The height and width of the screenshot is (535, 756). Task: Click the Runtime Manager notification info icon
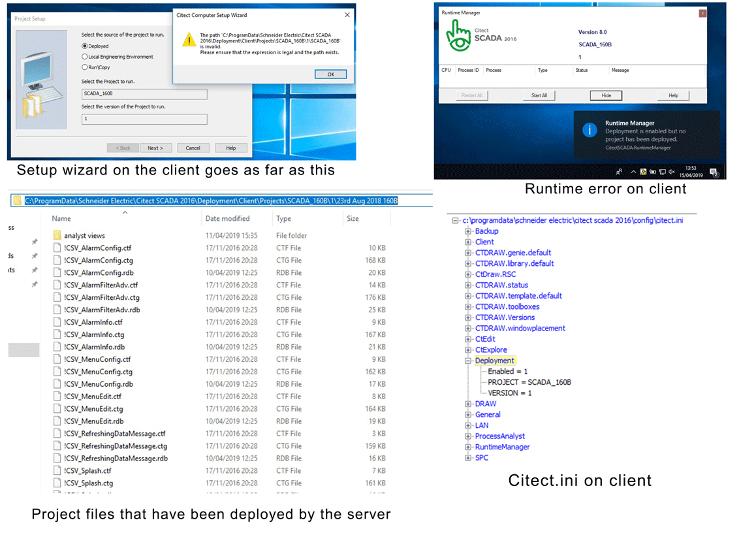tap(589, 130)
